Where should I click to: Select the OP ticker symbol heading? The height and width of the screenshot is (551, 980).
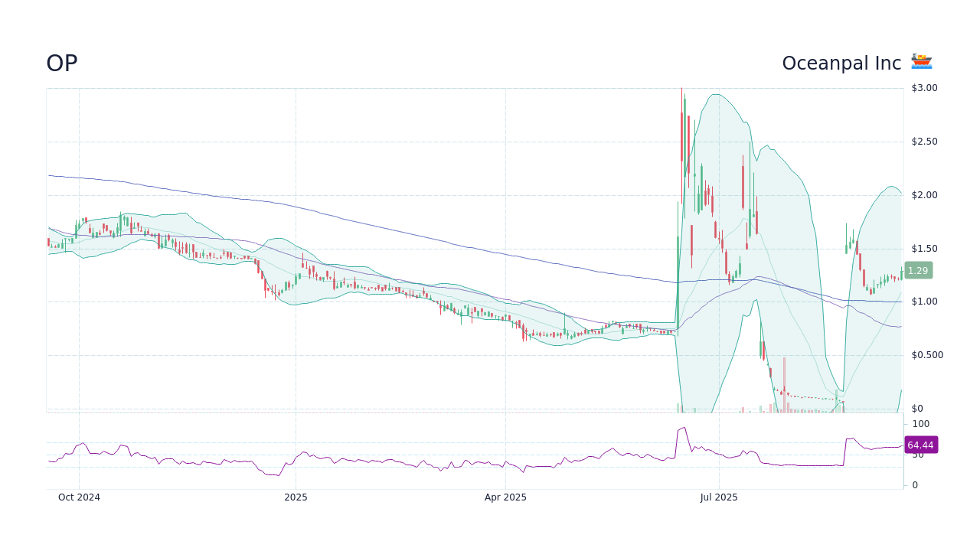(61, 63)
